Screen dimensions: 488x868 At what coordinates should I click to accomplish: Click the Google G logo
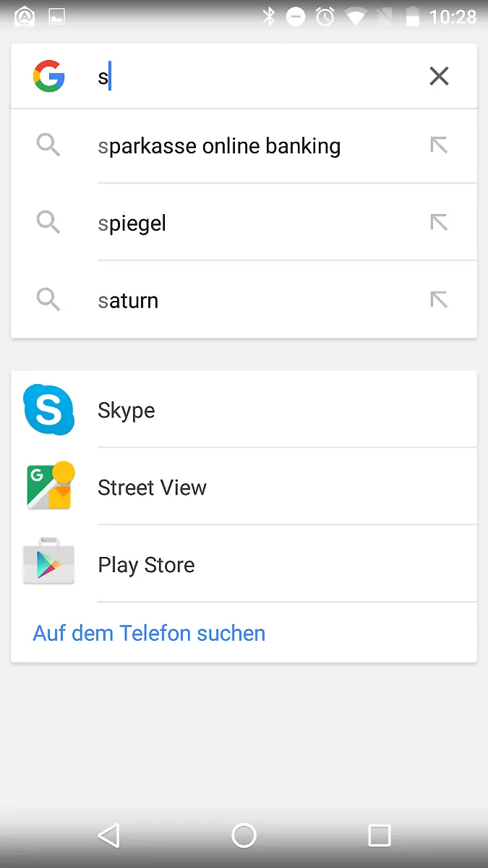pyautogui.click(x=48, y=75)
